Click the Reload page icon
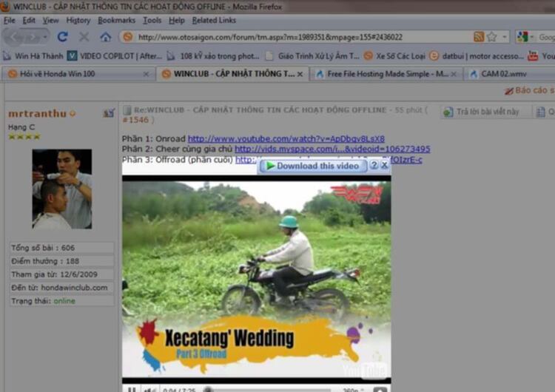 pyautogui.click(x=63, y=36)
